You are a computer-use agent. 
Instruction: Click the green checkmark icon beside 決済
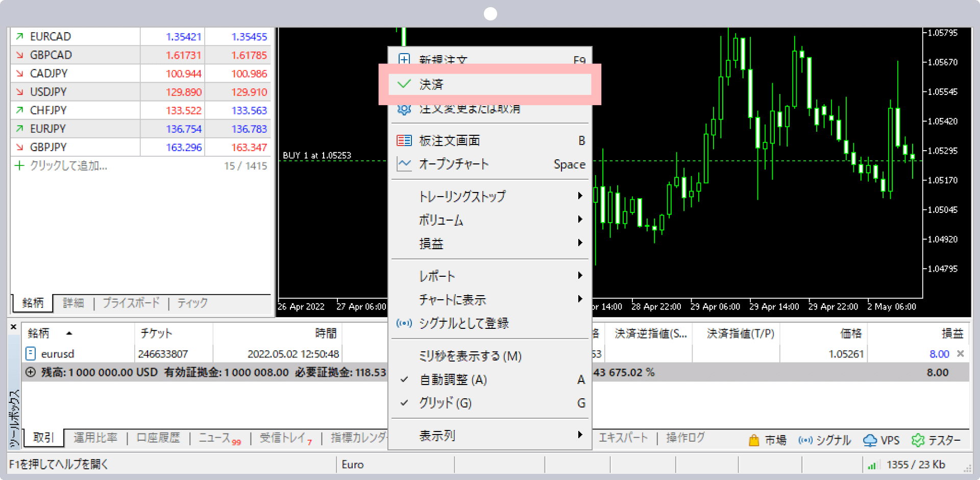point(404,84)
